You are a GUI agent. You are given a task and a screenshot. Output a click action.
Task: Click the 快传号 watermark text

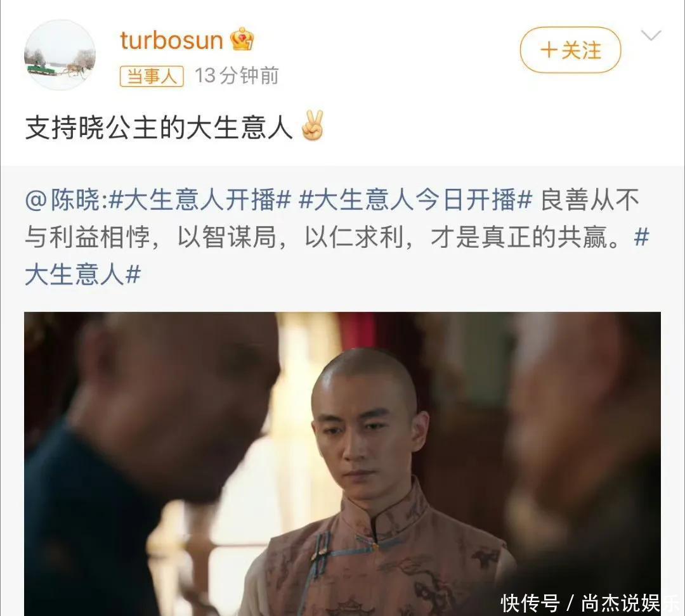pyautogui.click(x=530, y=603)
